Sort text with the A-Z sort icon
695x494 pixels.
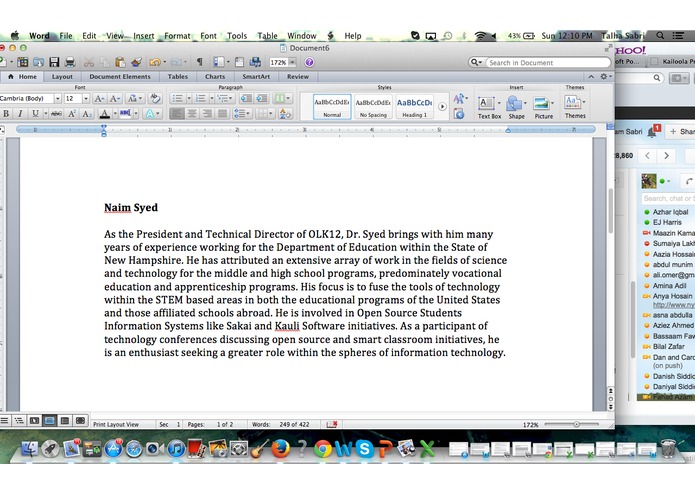285,114
